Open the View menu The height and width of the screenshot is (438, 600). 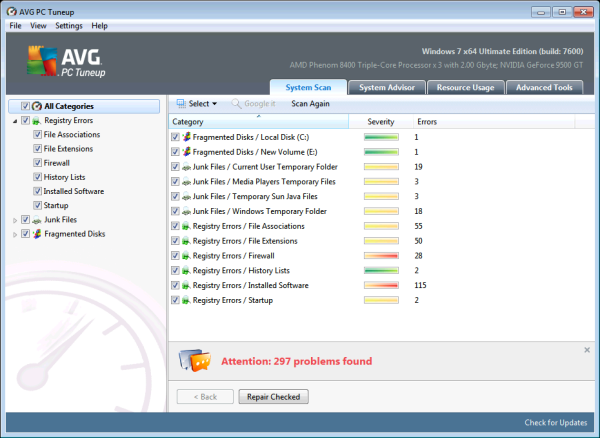click(x=38, y=26)
